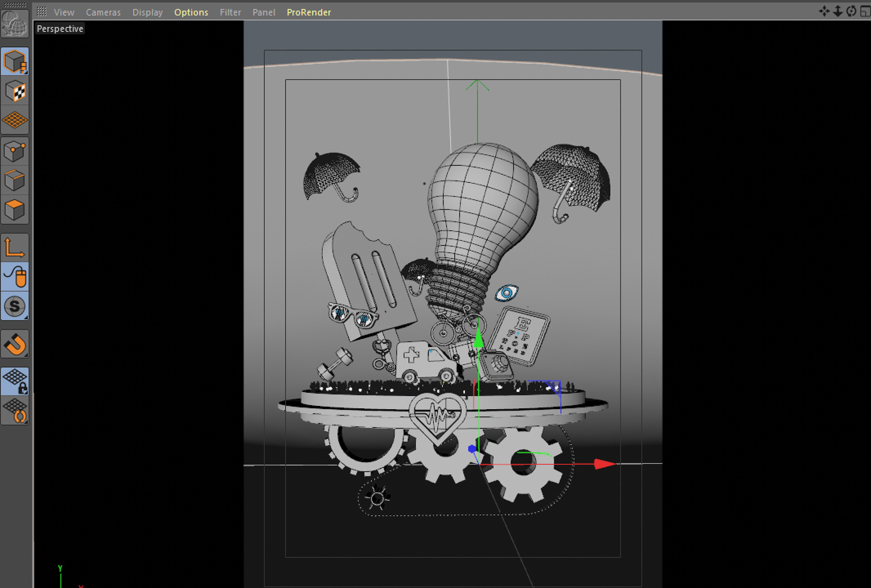Click Planar Workplane grid rotate icon
This screenshot has height=588, width=871.
[x=15, y=411]
